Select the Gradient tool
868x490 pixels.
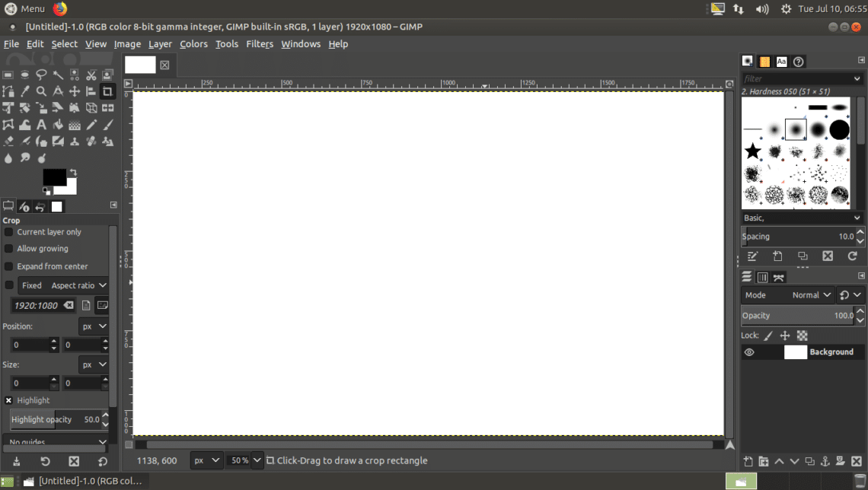click(75, 125)
